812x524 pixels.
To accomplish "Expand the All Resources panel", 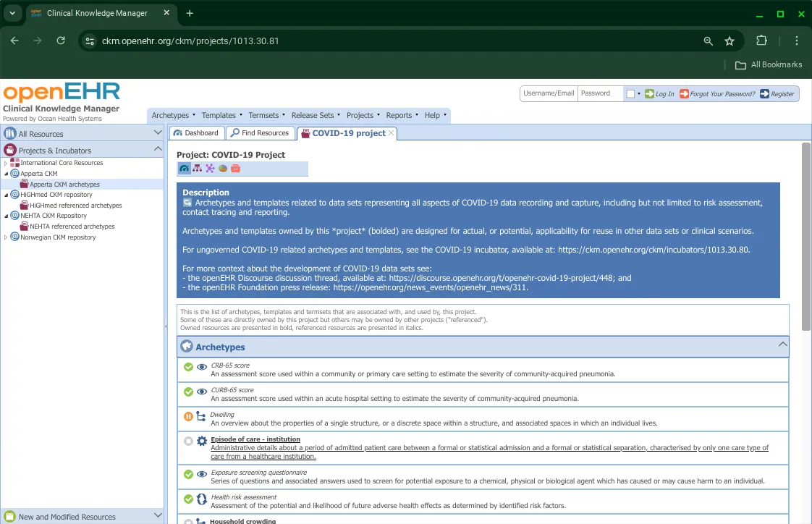I will (x=158, y=133).
